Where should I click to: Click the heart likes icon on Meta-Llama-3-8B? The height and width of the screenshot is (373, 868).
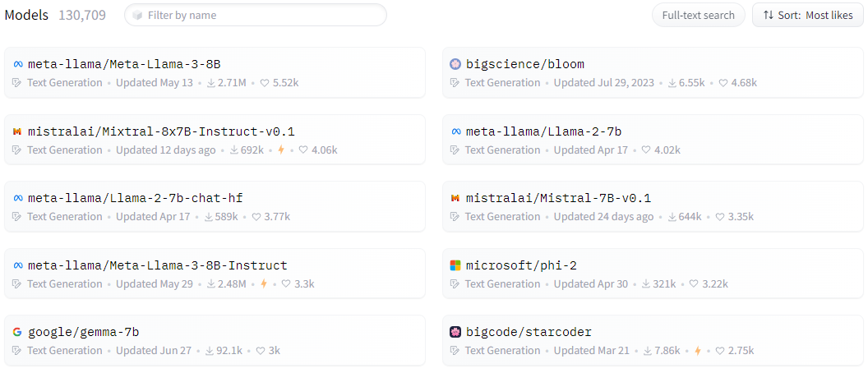[264, 83]
